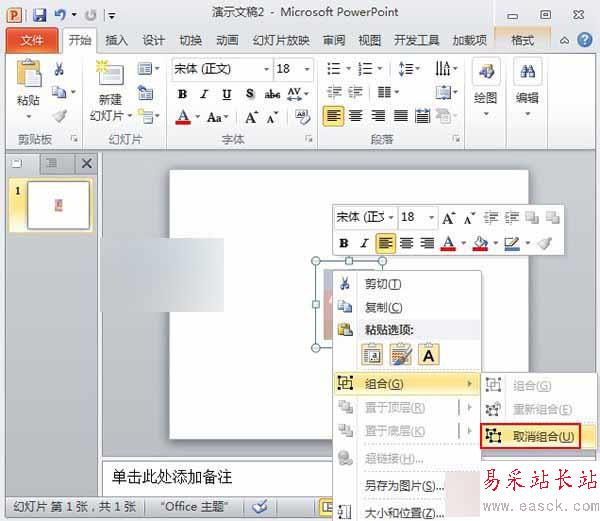600x521 pixels.
Task: Switch to the 插入 Insert tab
Action: click(116, 40)
